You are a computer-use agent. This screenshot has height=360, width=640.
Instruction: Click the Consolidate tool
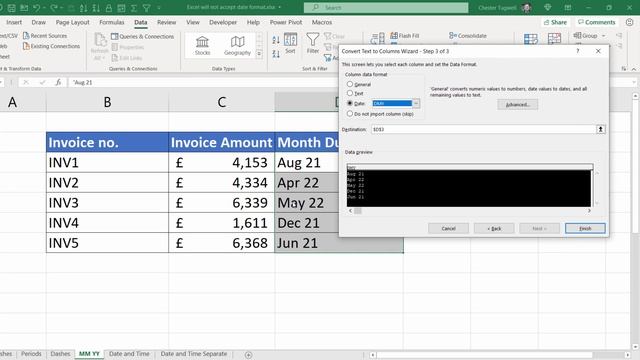tap(468, 36)
